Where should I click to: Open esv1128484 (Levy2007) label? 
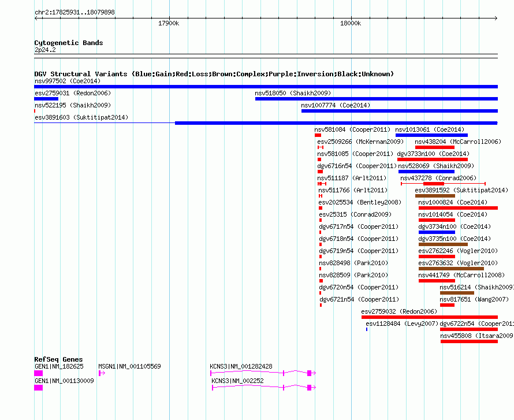pyautogui.click(x=402, y=324)
